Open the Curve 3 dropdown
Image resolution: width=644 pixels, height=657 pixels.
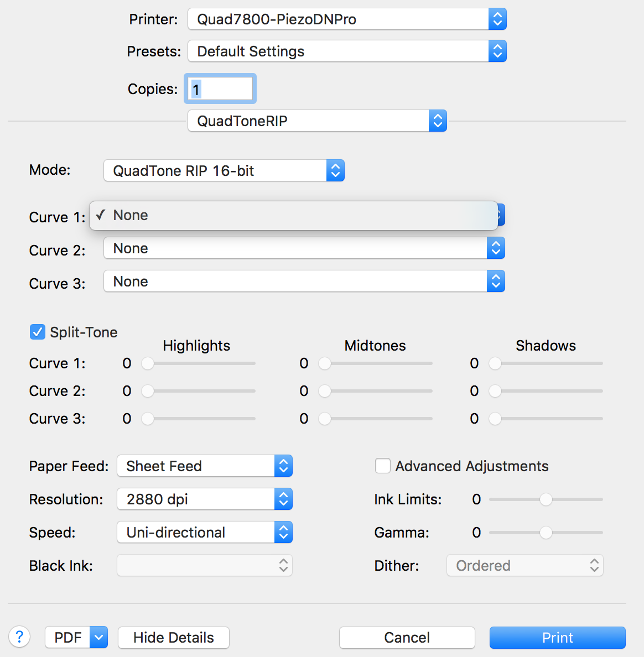(x=304, y=281)
